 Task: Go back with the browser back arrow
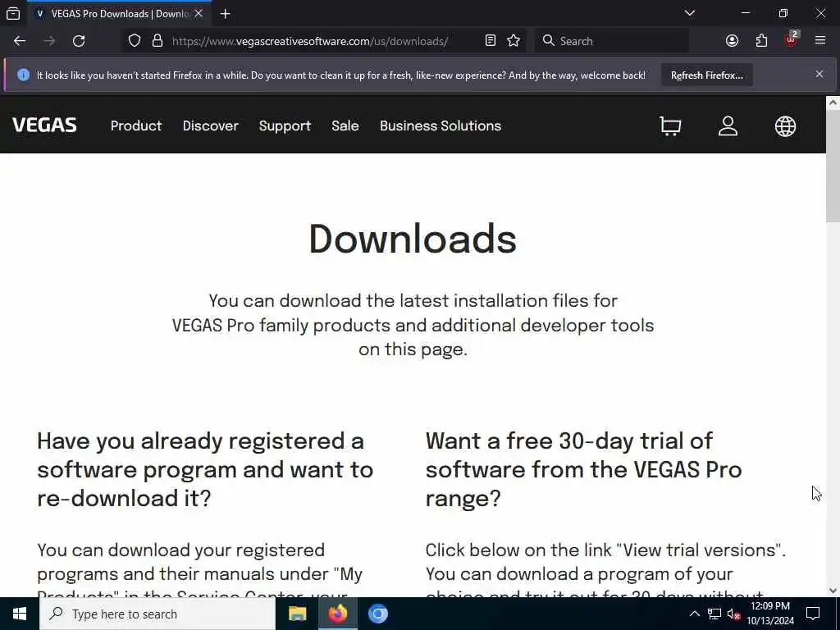click(x=20, y=41)
